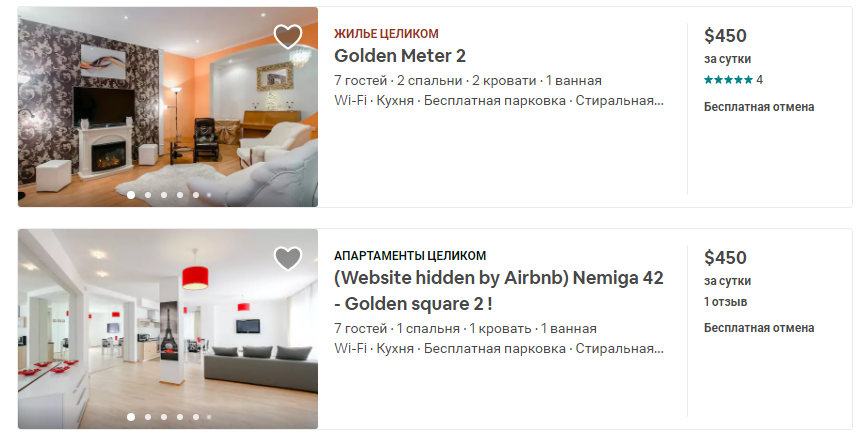View Golden Meter 2 living room photo
Viewport: 864px width, 437px height.
tap(168, 107)
